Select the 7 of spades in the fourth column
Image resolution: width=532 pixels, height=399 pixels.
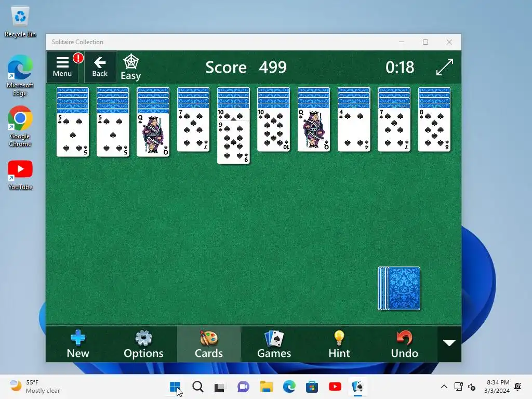click(x=193, y=130)
